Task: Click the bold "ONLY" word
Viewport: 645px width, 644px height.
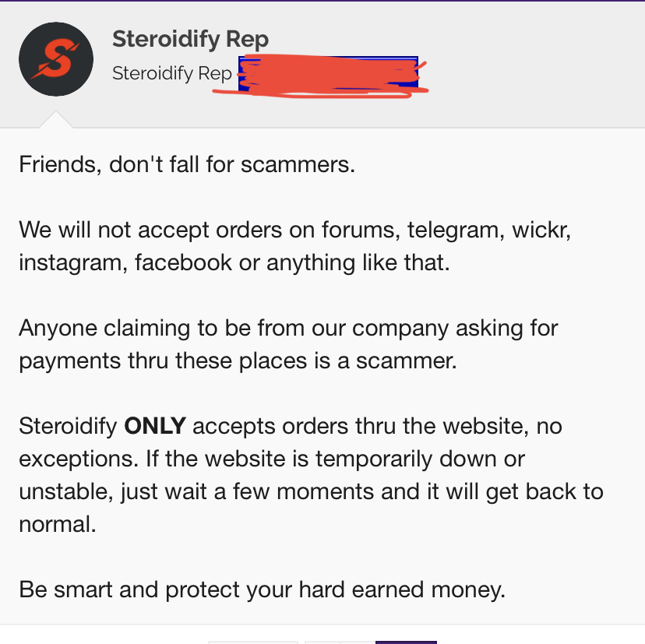Action: 156,426
